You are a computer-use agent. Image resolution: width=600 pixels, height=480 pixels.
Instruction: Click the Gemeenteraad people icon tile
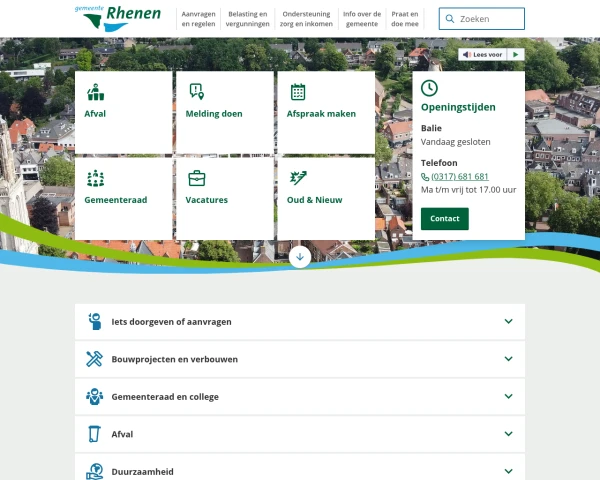point(96,178)
